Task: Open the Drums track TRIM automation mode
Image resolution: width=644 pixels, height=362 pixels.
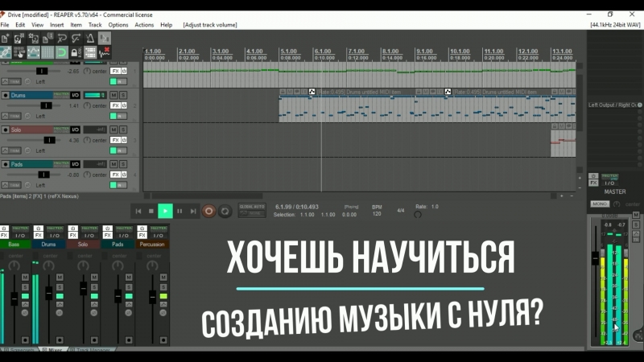Action: tap(11, 116)
